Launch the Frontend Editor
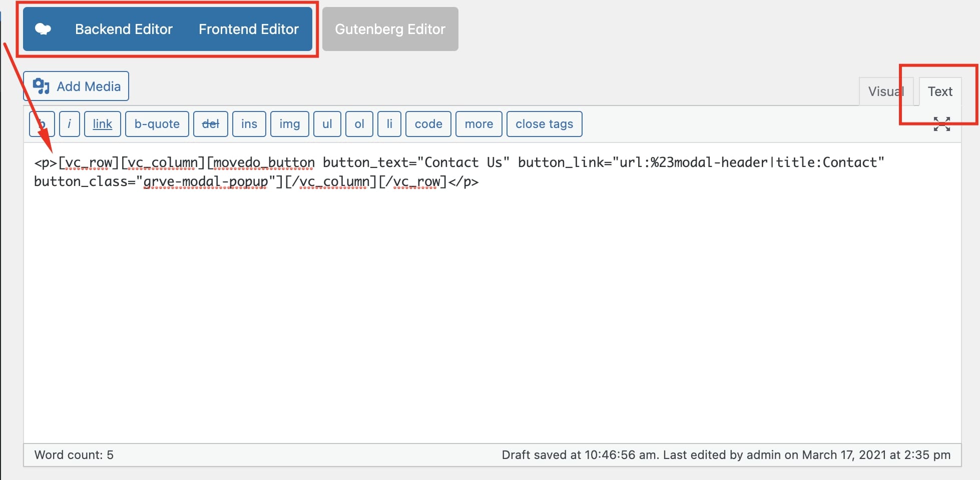This screenshot has height=480, width=980. tap(248, 28)
